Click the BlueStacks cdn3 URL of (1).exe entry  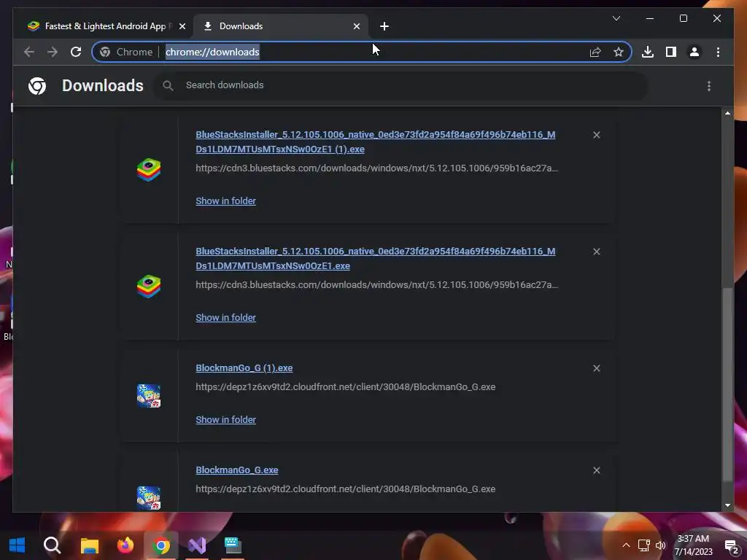point(377,168)
